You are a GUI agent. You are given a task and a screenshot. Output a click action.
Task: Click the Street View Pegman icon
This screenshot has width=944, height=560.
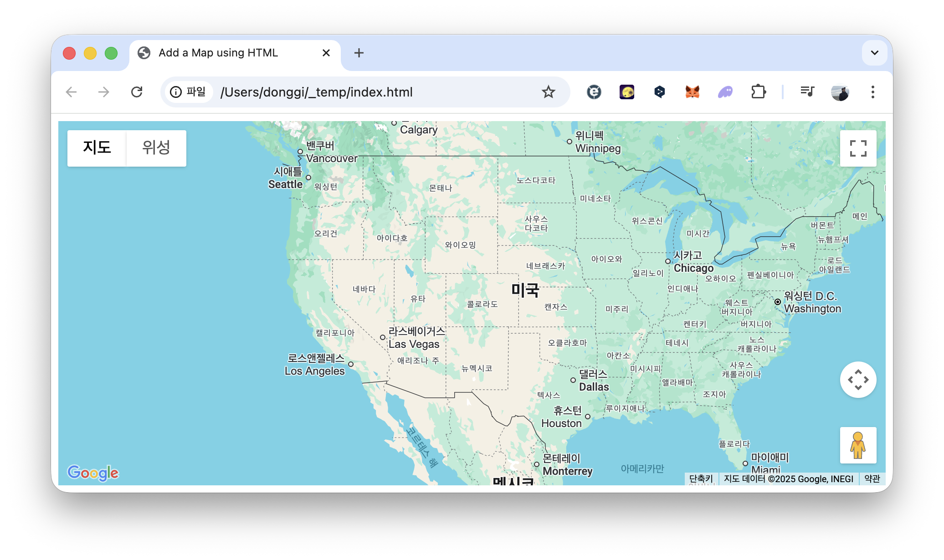(858, 445)
